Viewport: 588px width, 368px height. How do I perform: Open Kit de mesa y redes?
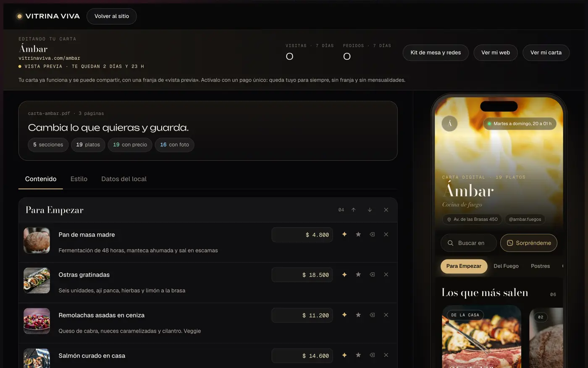coord(436,53)
